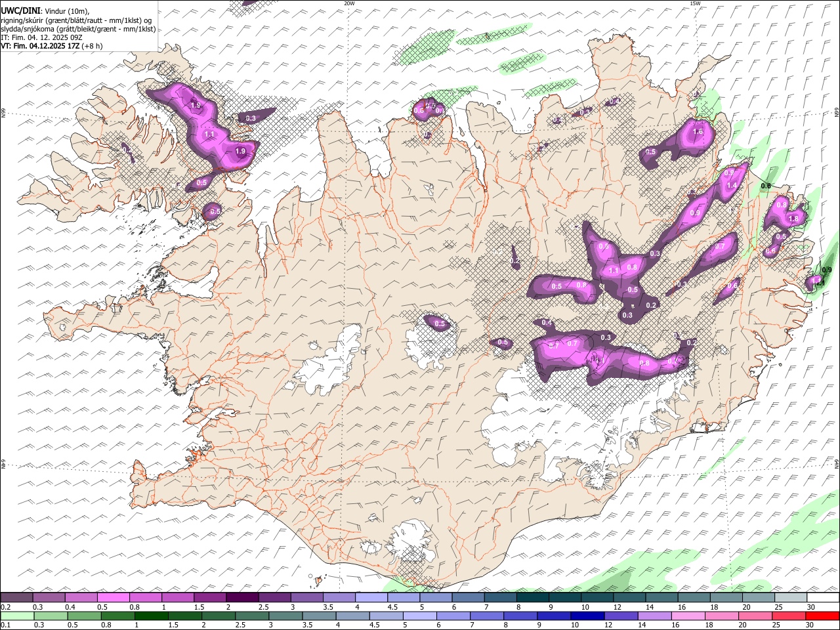
Task: Click the grayish 3.5 swatch in lower legend
Action: pyautogui.click(x=318, y=616)
